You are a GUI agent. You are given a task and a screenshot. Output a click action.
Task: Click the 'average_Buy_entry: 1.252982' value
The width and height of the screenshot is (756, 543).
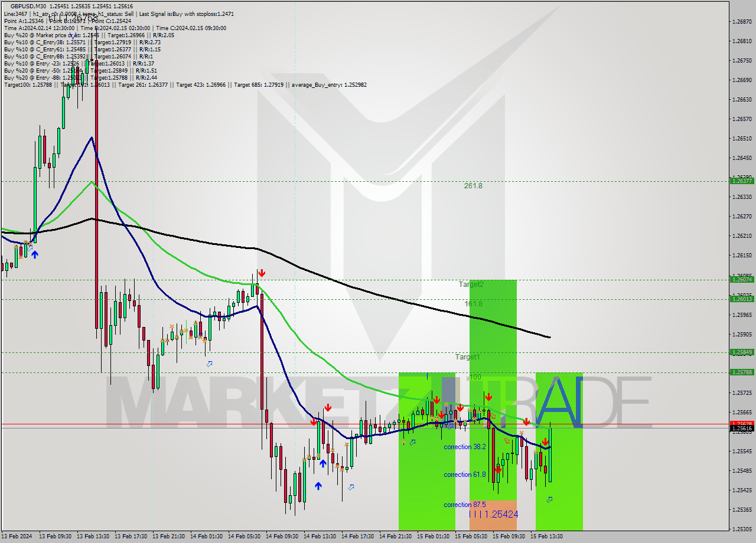pyautogui.click(x=328, y=84)
